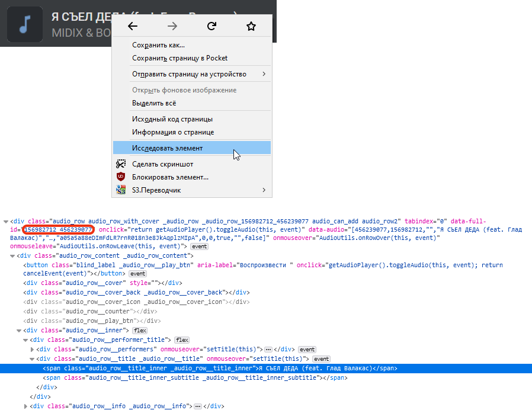Open "Исходный код страницы"
This screenshot has width=532, height=410.
[172, 119]
